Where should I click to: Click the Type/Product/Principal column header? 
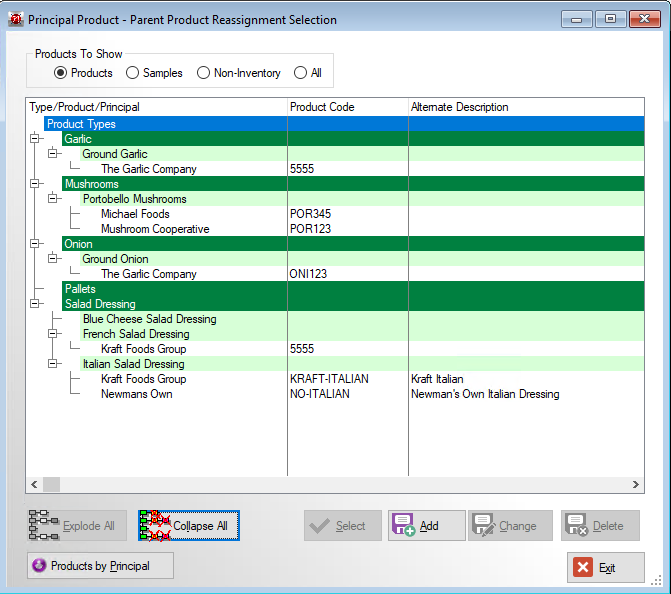pyautogui.click(x=157, y=107)
